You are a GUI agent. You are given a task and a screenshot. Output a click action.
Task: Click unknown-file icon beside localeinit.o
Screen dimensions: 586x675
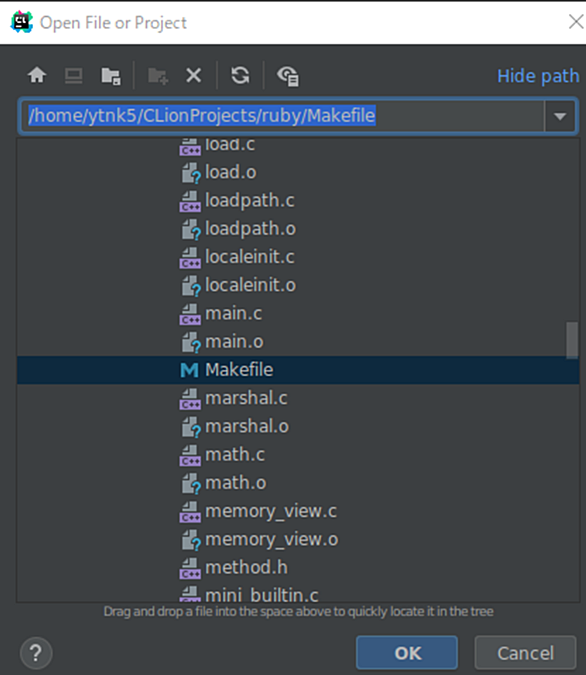click(191, 286)
